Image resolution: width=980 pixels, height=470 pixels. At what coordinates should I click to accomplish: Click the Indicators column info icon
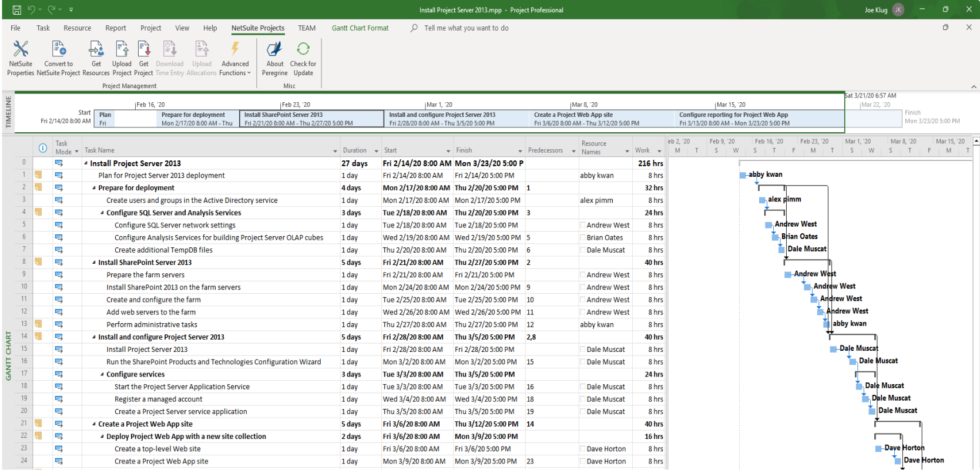click(43, 148)
